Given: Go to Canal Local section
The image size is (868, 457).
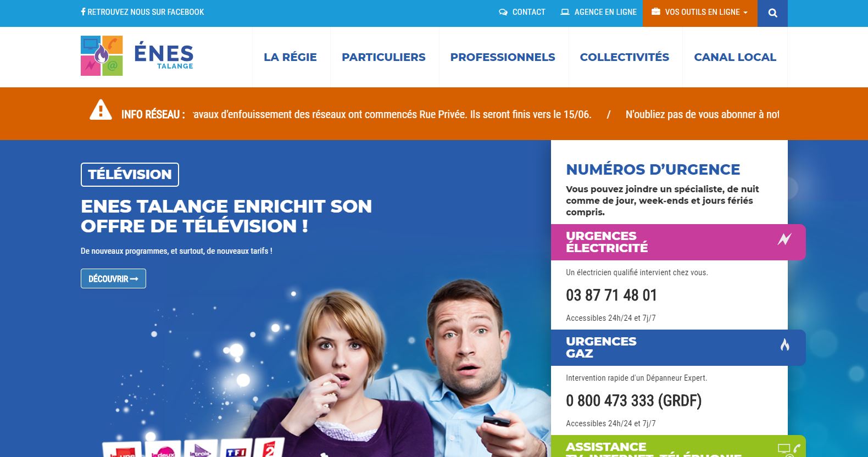Looking at the screenshot, I should tap(735, 57).
